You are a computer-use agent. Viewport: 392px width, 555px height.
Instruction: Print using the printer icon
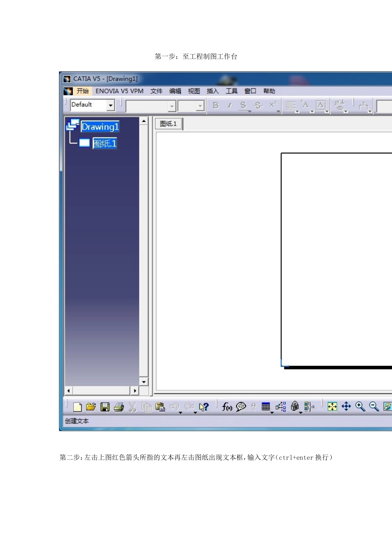point(119,407)
